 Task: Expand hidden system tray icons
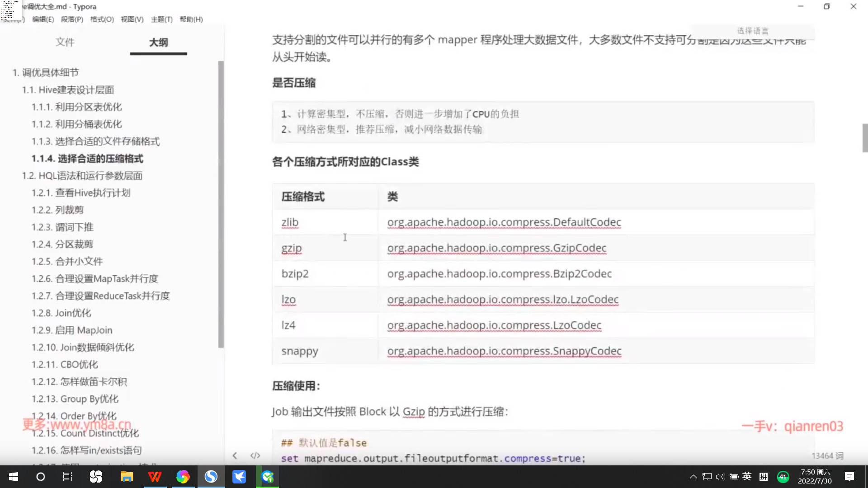pyautogui.click(x=693, y=477)
